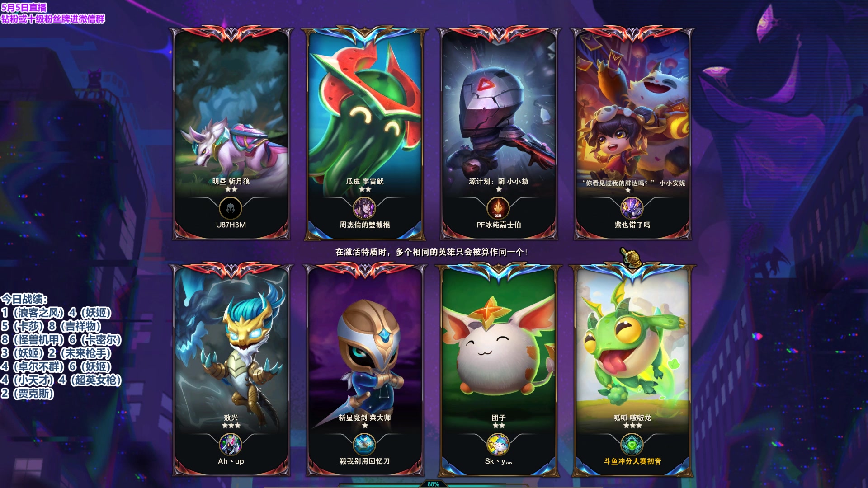Select the 团子 fluffy little legend card

click(x=499, y=371)
